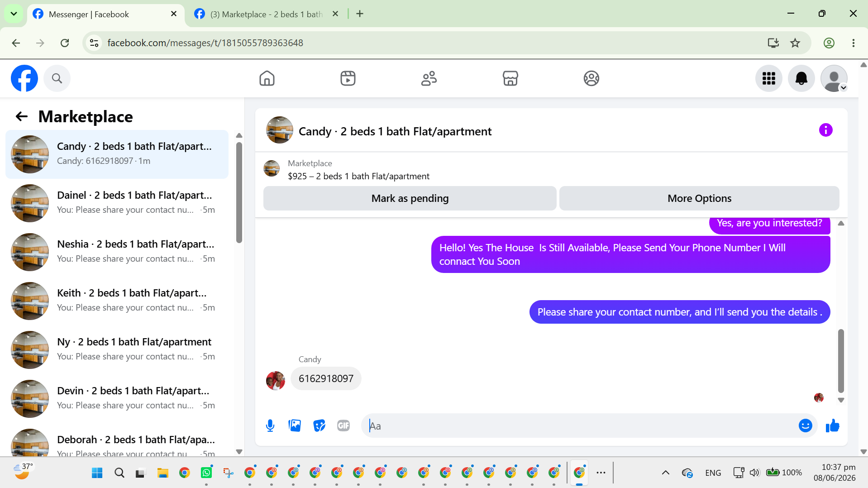This screenshot has width=868, height=488.
Task: Open a new browser tab
Action: (x=360, y=14)
